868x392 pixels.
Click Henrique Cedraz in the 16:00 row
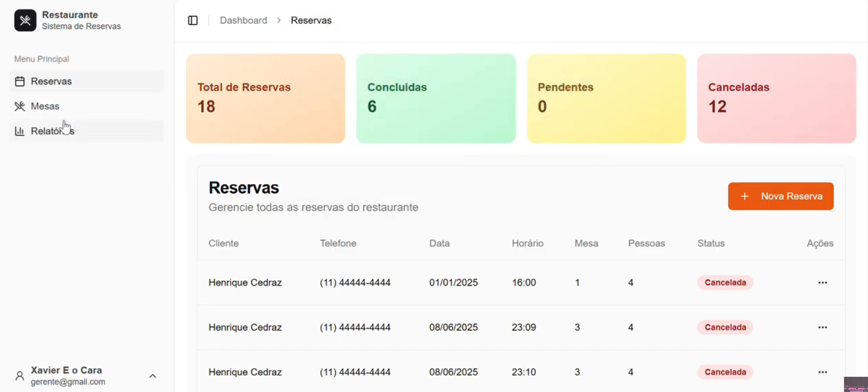pos(245,283)
